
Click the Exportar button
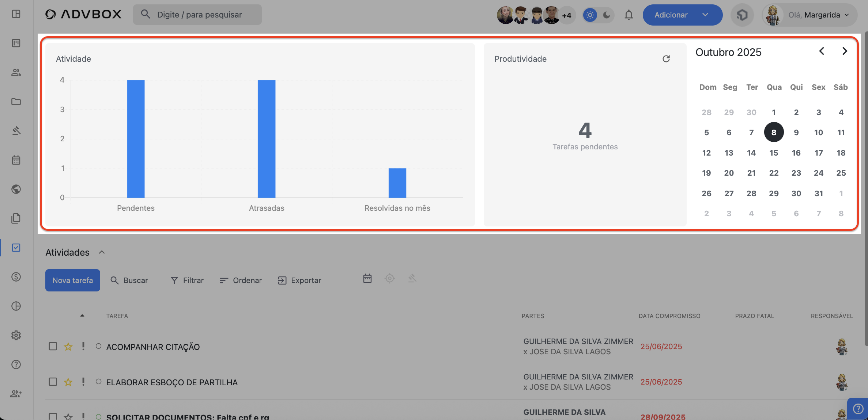click(x=299, y=280)
